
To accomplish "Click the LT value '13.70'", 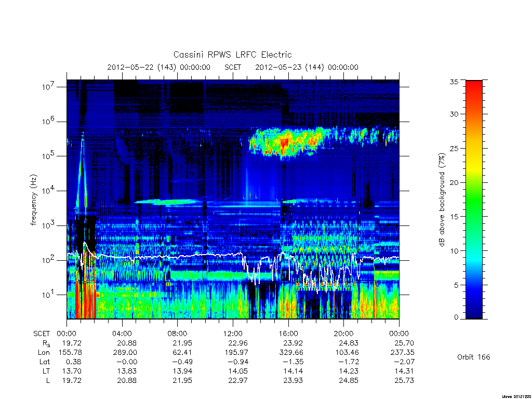I will coord(72,371).
